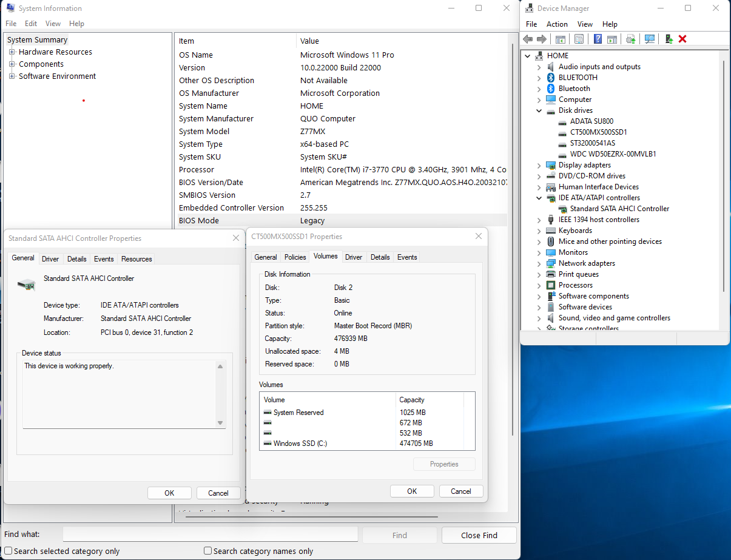The image size is (731, 560).
Task: Click the System Information title bar icon
Action: point(10,8)
